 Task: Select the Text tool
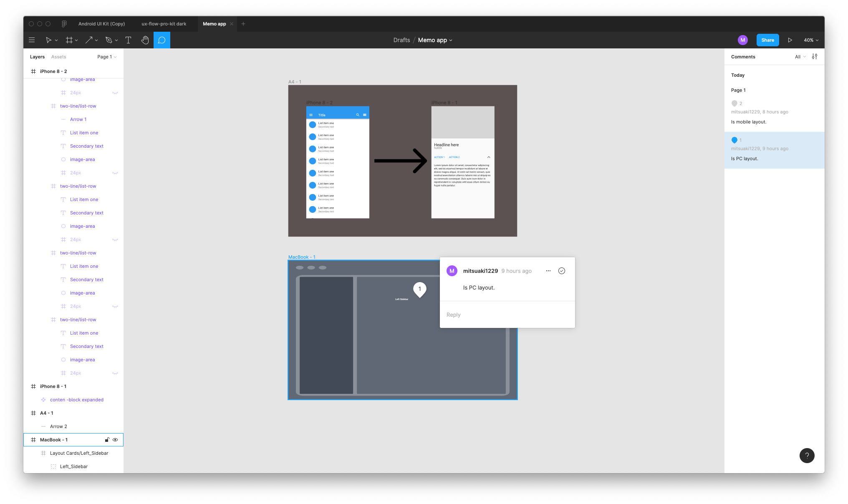pos(128,40)
